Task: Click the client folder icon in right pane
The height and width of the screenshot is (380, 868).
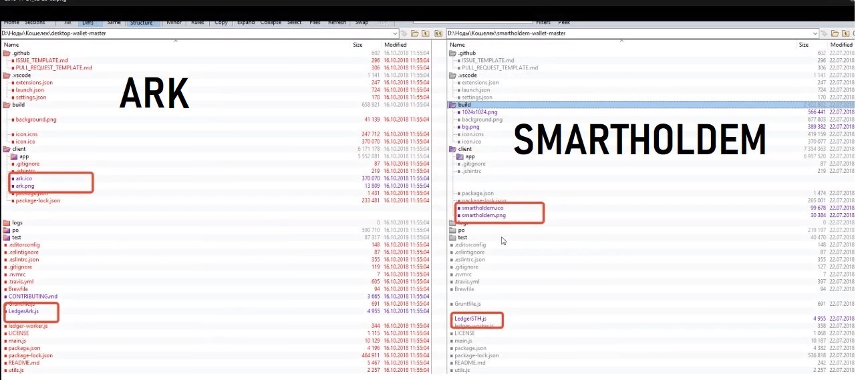Action: (x=453, y=149)
